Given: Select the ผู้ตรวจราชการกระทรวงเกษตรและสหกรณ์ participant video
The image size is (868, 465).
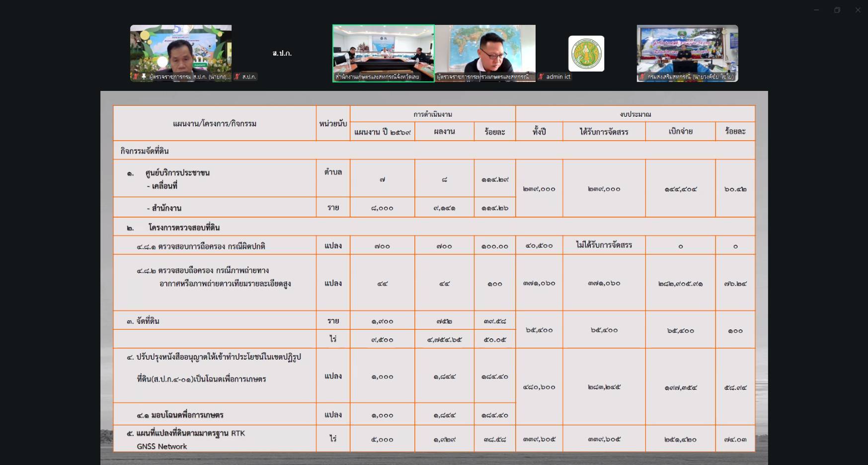Looking at the screenshot, I should [485, 53].
